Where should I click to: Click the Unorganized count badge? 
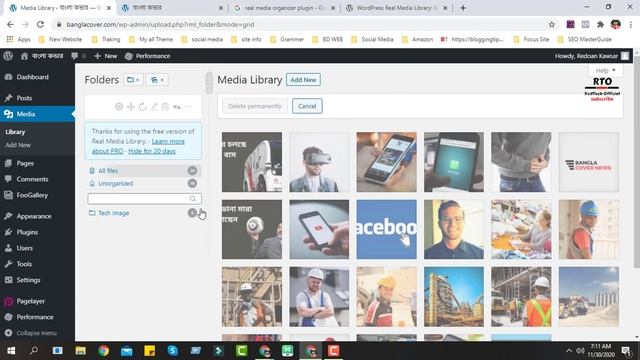pos(192,183)
